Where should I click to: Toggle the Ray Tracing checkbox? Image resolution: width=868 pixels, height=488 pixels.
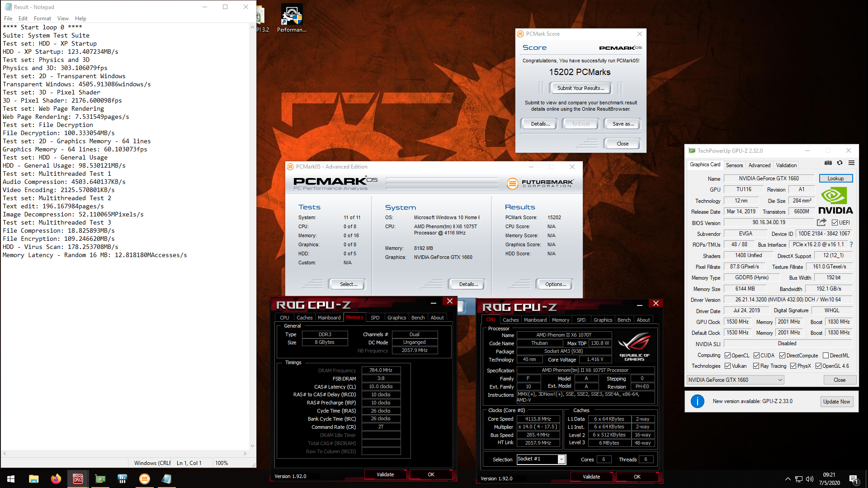coord(756,366)
